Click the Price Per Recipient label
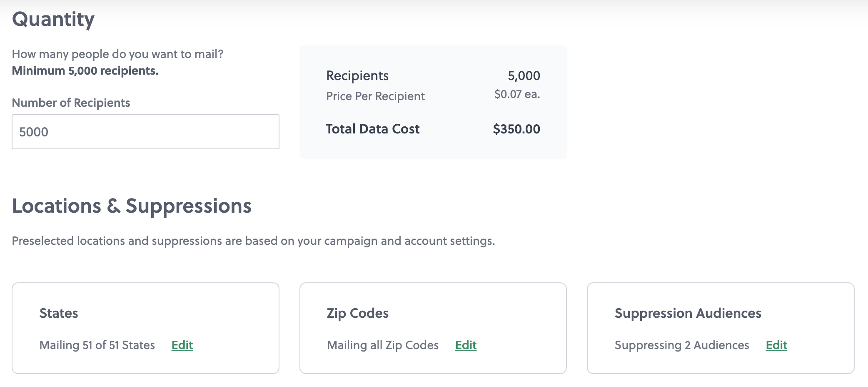Image resolution: width=868 pixels, height=387 pixels. (375, 96)
